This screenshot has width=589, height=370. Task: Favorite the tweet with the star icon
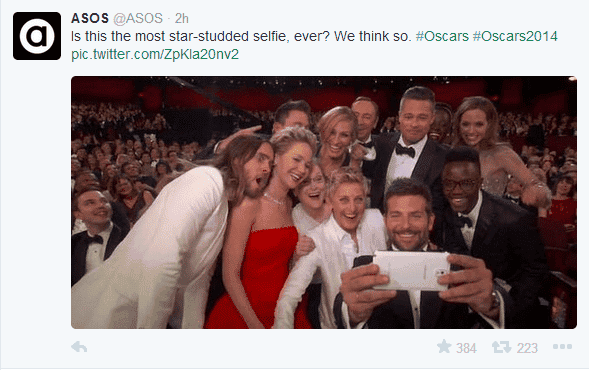444,346
